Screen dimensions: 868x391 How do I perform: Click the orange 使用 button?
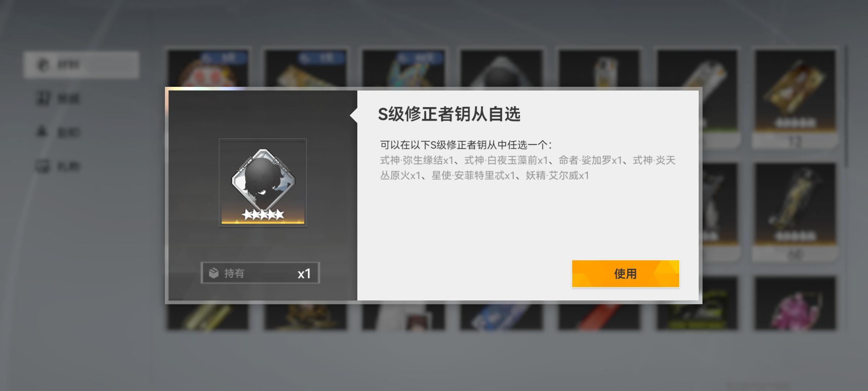tap(625, 274)
